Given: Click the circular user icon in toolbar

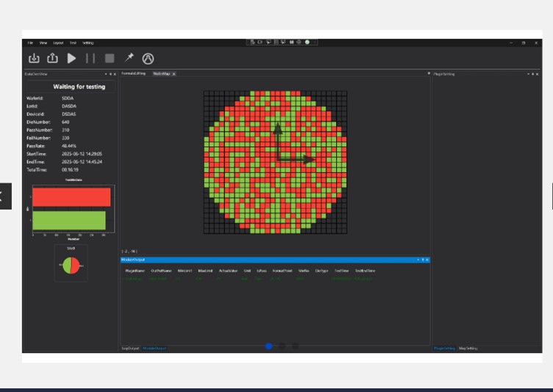Looking at the screenshot, I should [x=148, y=58].
